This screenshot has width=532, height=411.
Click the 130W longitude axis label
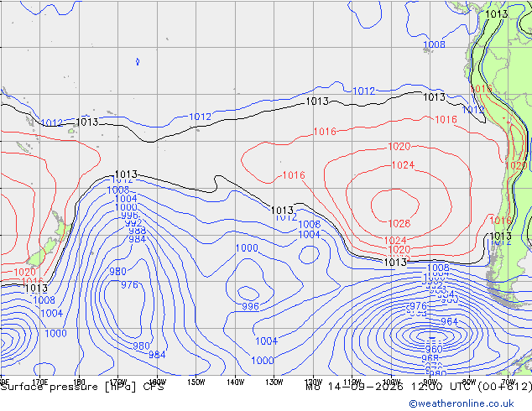(274, 382)
